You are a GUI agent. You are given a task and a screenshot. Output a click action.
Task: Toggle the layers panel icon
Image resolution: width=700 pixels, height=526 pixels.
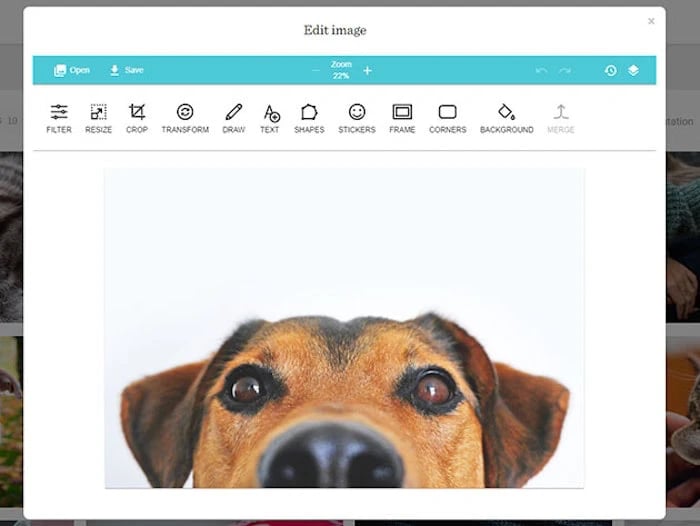click(633, 71)
